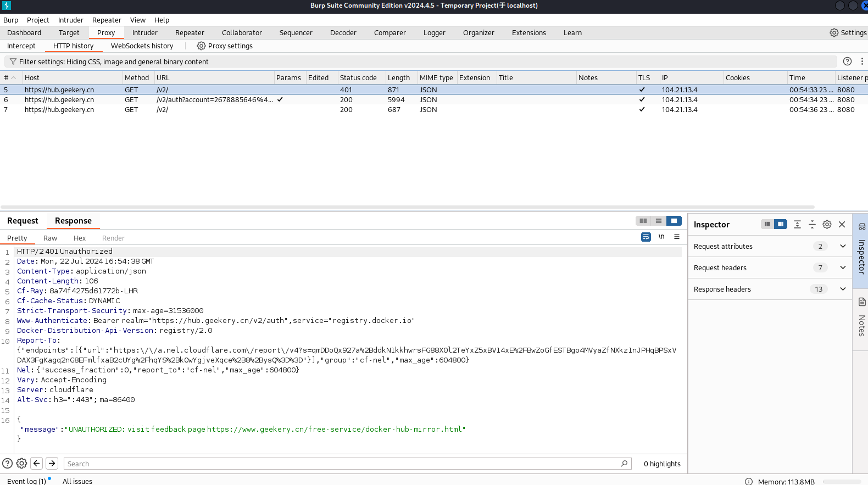Expand the Response headers section
Image resolution: width=868 pixels, height=485 pixels.
(x=843, y=289)
